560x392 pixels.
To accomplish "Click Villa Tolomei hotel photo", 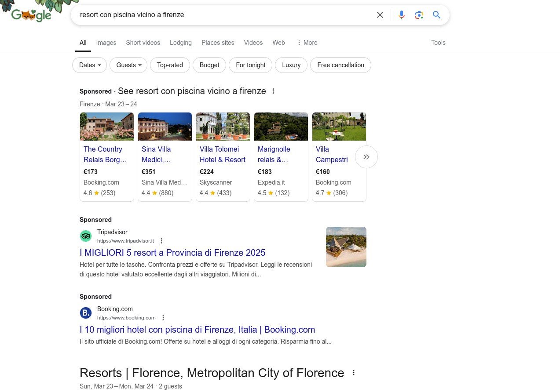I will (x=223, y=127).
